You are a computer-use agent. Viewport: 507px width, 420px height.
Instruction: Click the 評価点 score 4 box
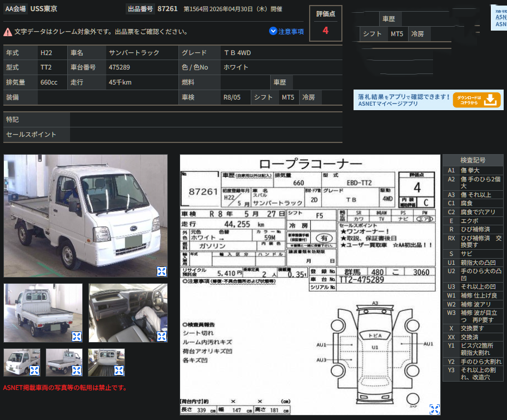click(326, 23)
